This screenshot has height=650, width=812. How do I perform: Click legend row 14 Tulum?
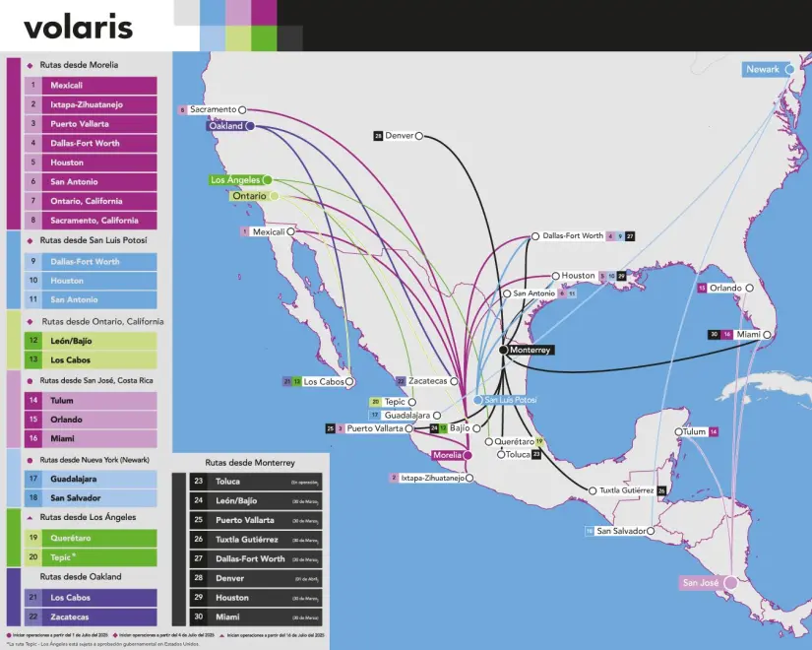point(91,400)
